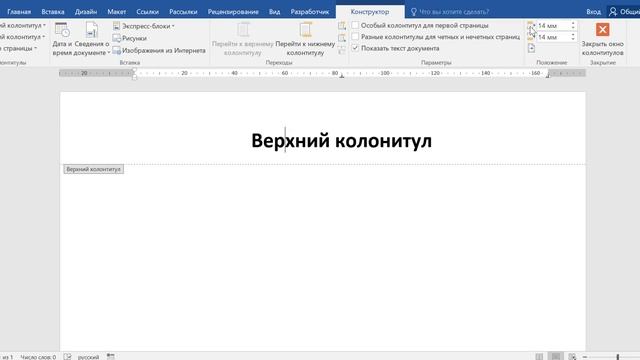Increase header top distance with up arrow

coord(573,24)
